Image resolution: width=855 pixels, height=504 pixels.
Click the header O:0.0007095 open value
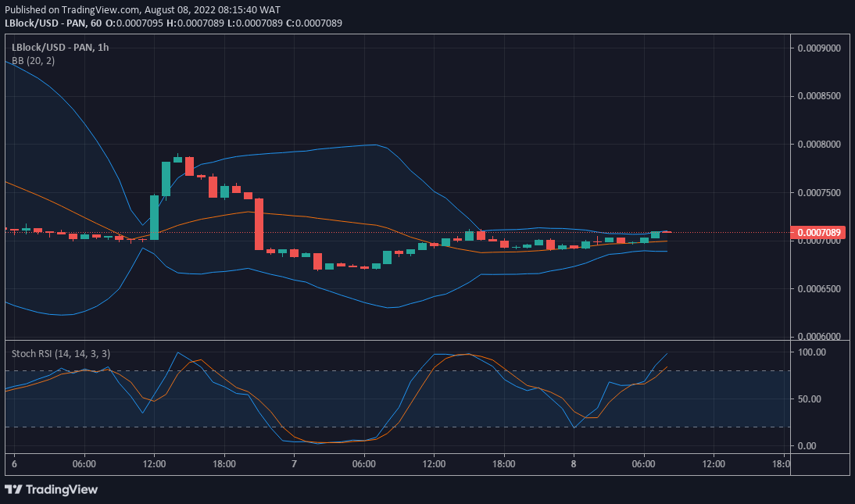pyautogui.click(x=136, y=23)
